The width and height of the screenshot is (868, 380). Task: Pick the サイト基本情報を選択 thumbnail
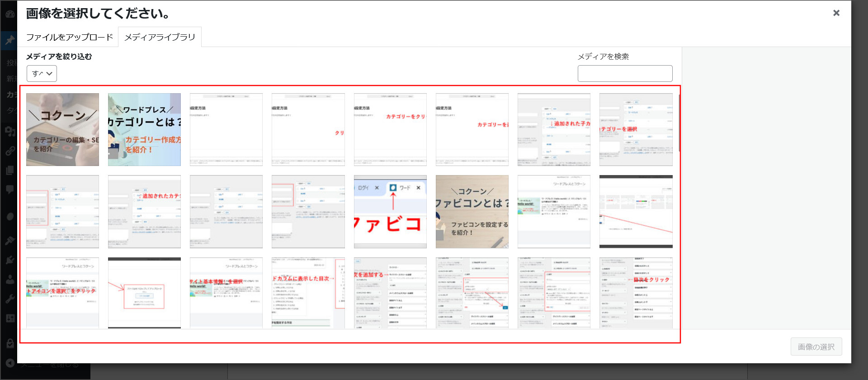[x=226, y=293]
